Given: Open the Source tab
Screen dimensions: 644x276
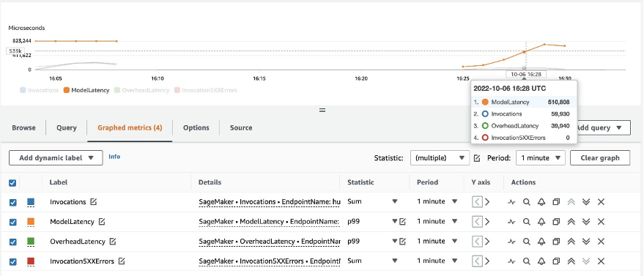Looking at the screenshot, I should tap(241, 127).
